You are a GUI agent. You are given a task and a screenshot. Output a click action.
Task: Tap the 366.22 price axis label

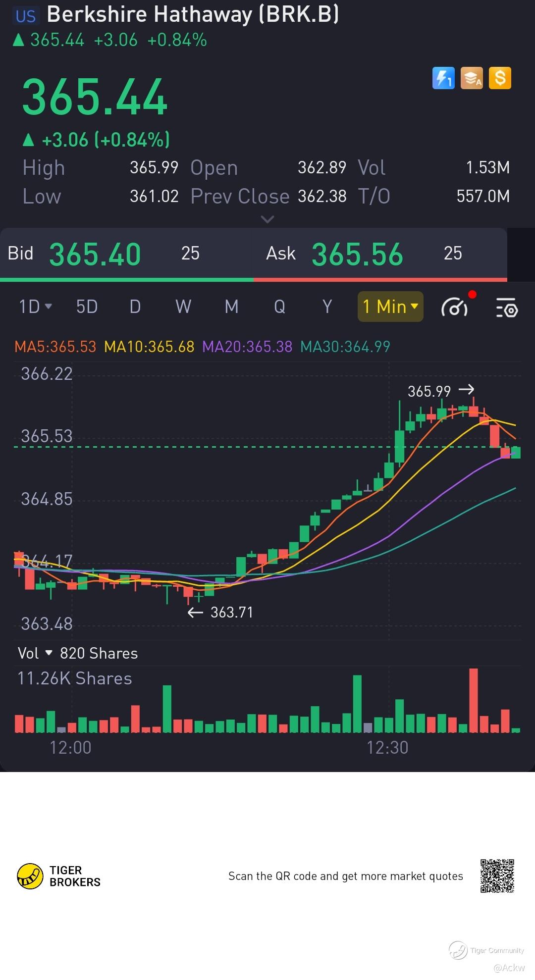pyautogui.click(x=47, y=374)
